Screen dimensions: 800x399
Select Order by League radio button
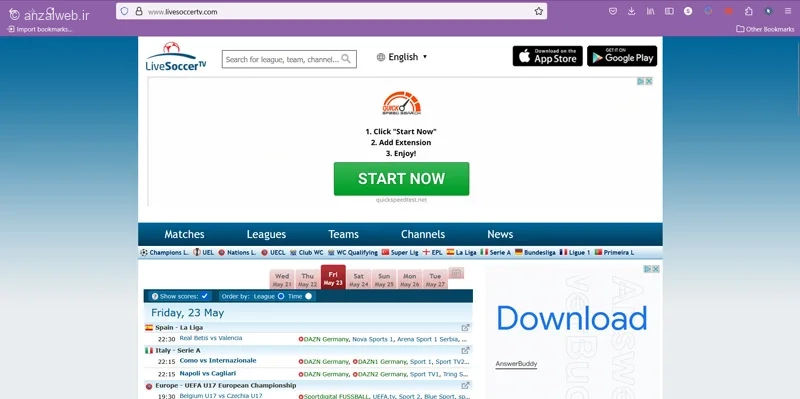point(281,296)
